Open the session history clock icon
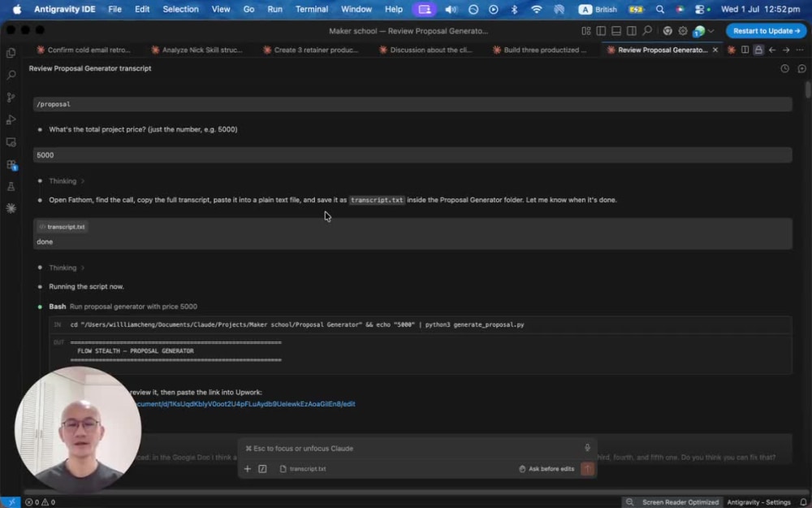 click(785, 68)
